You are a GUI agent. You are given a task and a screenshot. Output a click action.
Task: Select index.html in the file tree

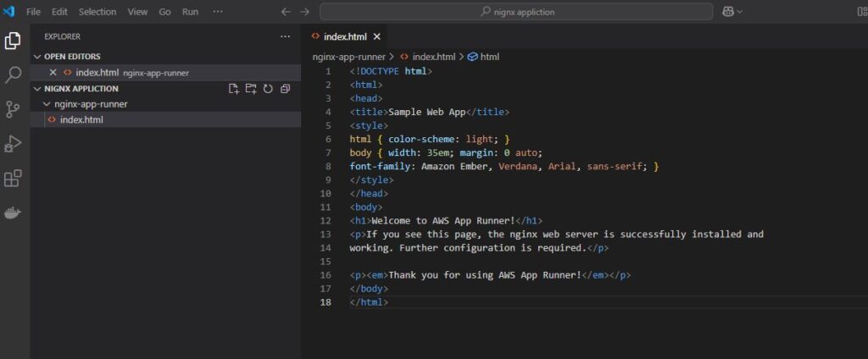(x=81, y=119)
